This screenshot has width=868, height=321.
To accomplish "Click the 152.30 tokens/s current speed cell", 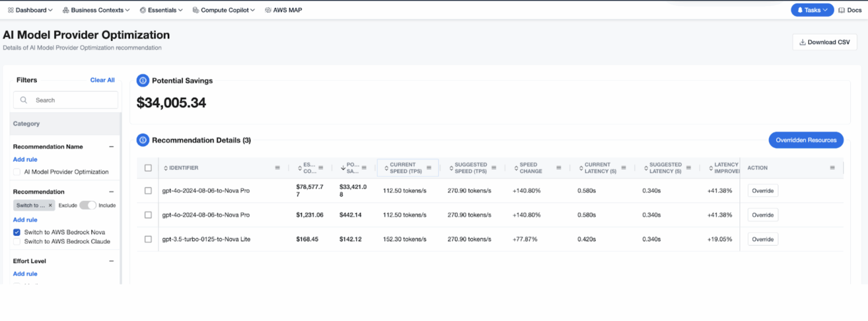I will [405, 239].
